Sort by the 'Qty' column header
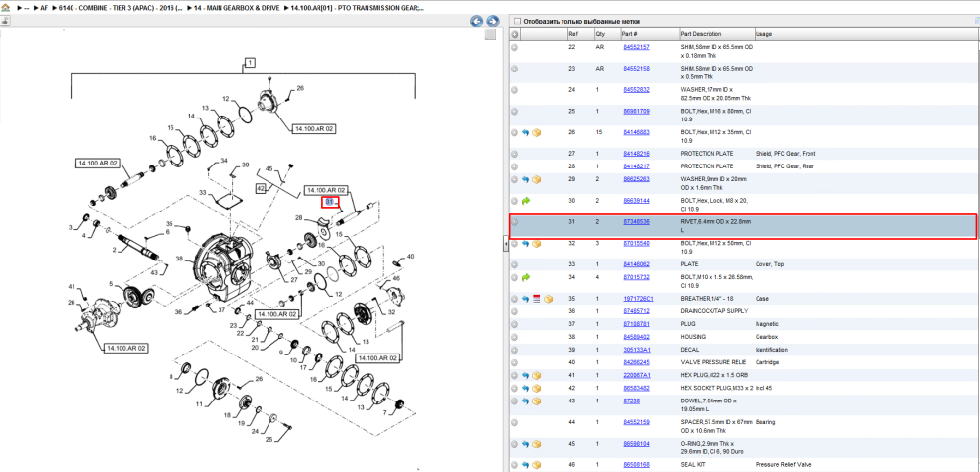980x472 pixels. [x=600, y=33]
